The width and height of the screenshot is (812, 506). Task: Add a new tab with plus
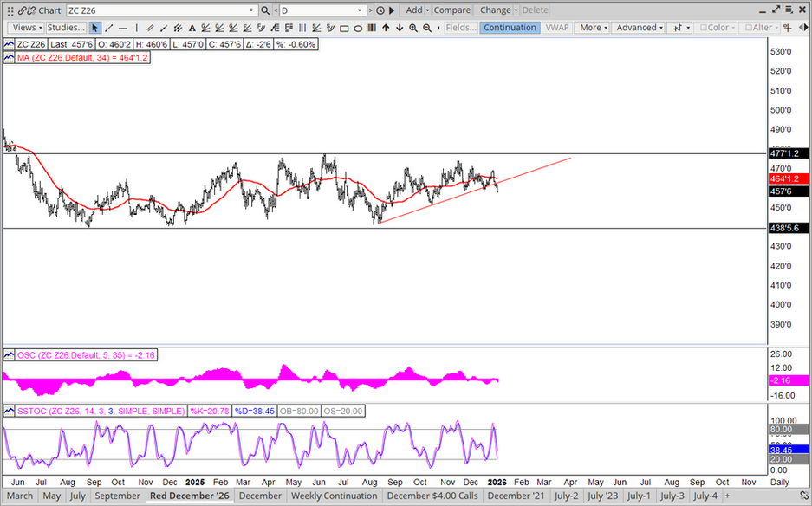tap(728, 496)
